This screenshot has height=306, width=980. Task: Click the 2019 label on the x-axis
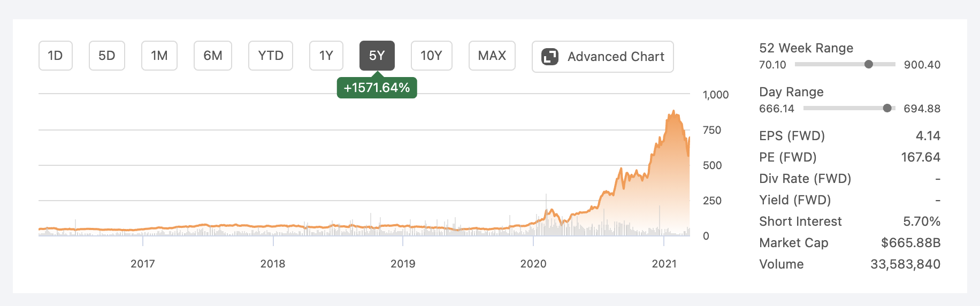403,264
